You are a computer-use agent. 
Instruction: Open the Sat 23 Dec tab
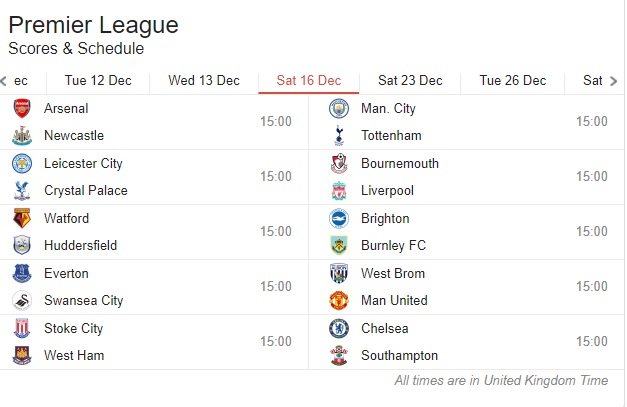click(x=410, y=81)
